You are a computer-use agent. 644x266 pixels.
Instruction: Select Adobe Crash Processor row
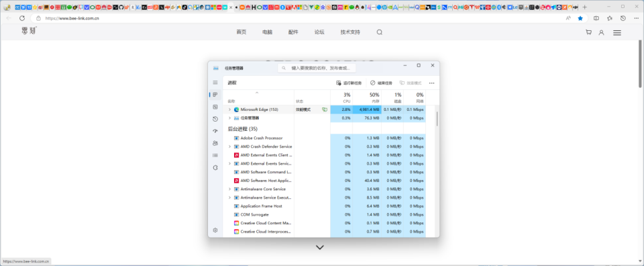(x=324, y=138)
